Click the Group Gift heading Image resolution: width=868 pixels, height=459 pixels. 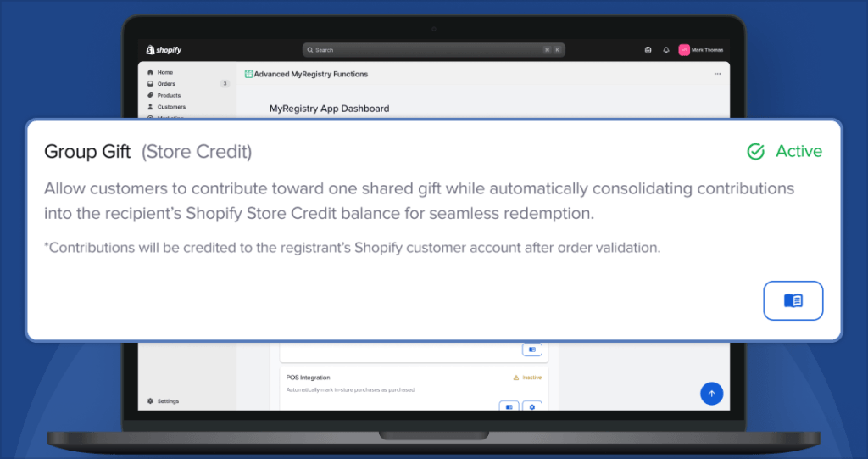pyautogui.click(x=87, y=151)
